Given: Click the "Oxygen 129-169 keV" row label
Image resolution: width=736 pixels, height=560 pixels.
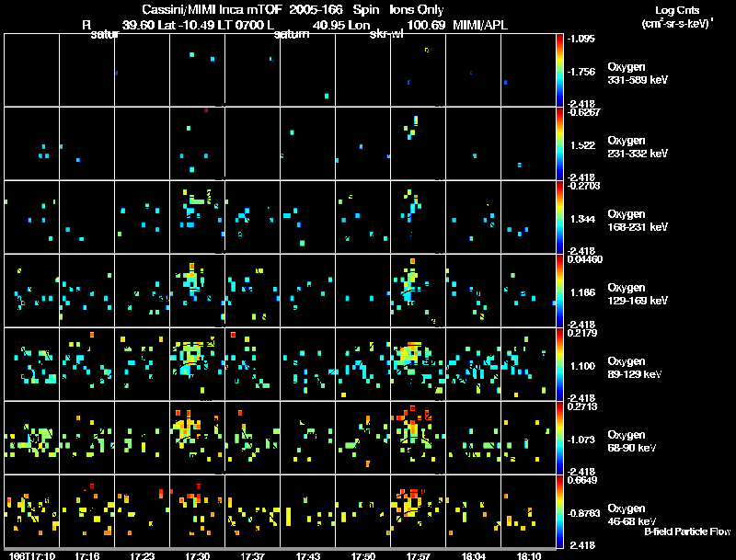Looking at the screenshot, I should point(638,294).
